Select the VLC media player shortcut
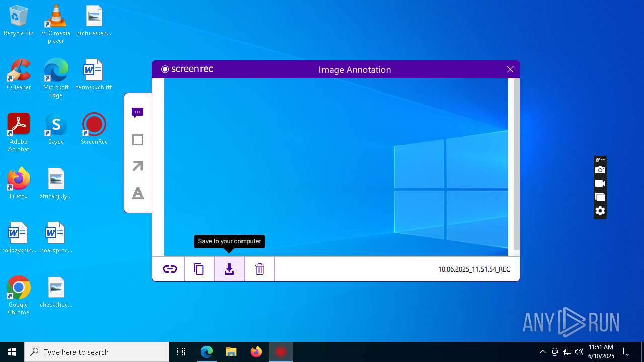This screenshot has height=362, width=644. pos(56,24)
